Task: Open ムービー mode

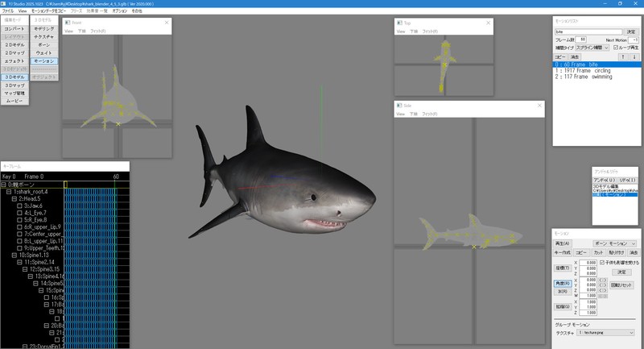Action: pos(14,101)
